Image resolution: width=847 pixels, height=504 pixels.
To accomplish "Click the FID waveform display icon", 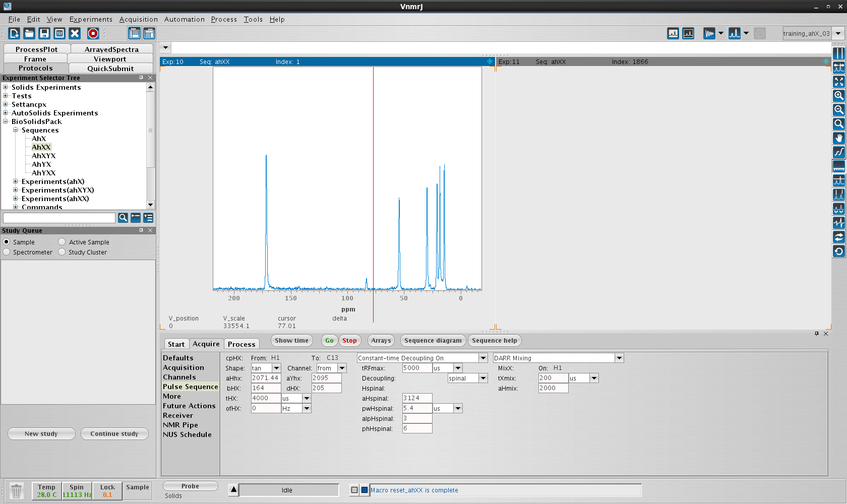I will click(x=709, y=33).
